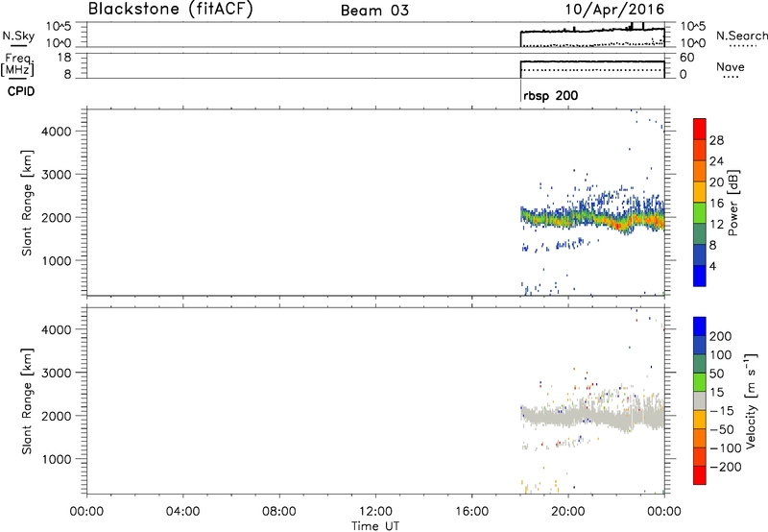Viewport: 768px width, 532px height.
Task: Click the 'Nave' legend label
Action: tap(731, 66)
